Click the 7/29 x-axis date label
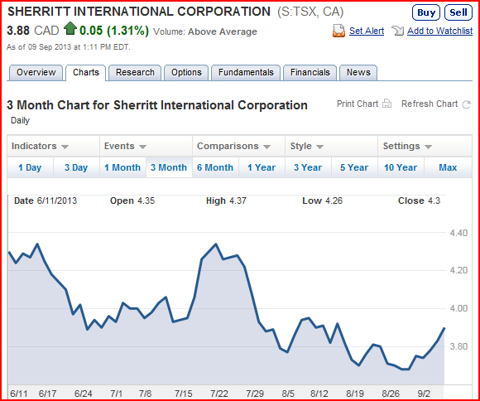This screenshot has height=401, width=480. tap(255, 394)
